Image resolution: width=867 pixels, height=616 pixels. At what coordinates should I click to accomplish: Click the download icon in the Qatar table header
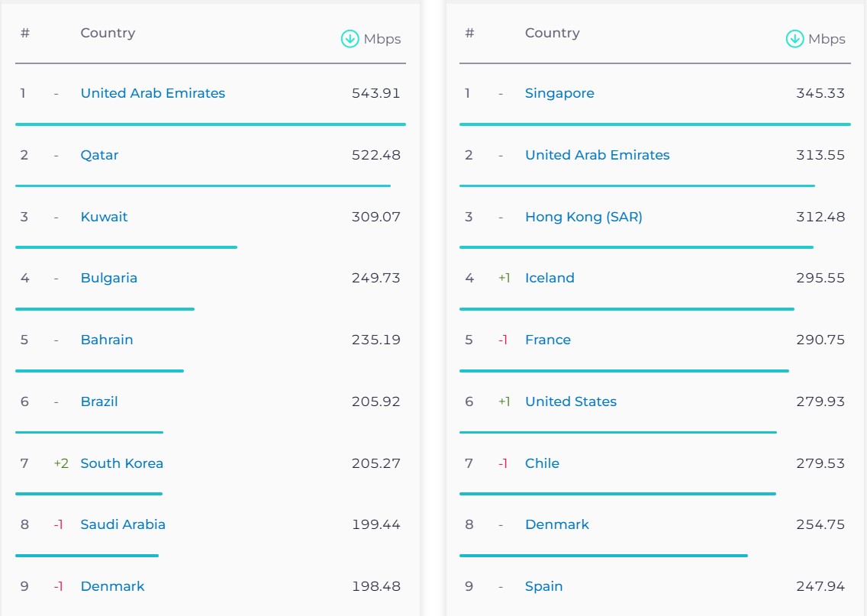coord(350,39)
